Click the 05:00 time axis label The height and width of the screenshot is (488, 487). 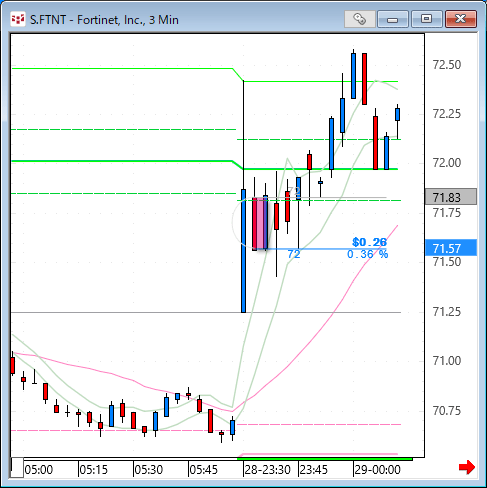point(39,470)
